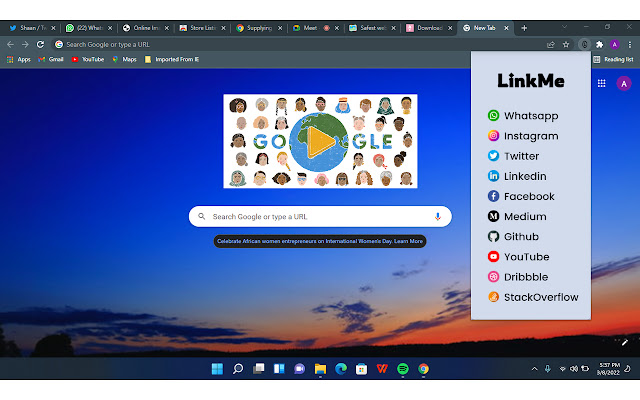The width and height of the screenshot is (640, 400).
Task: Open the Google account avatar on page
Action: pos(624,83)
